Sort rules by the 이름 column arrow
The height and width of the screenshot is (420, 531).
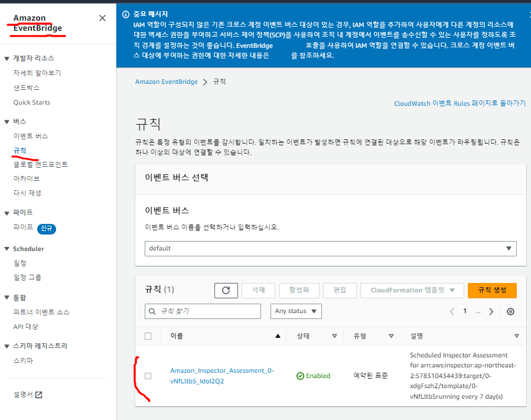pos(278,336)
